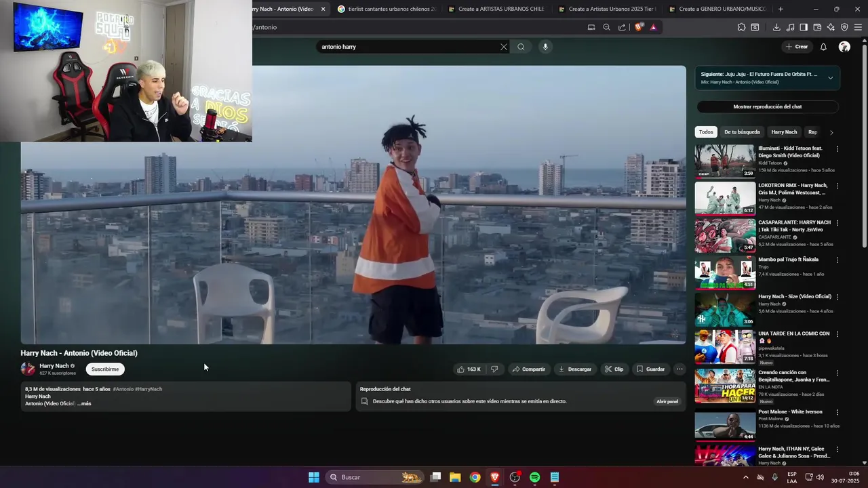Open Brave playlist music note icon
Screen dimensions: 868x488
[x=790, y=27]
